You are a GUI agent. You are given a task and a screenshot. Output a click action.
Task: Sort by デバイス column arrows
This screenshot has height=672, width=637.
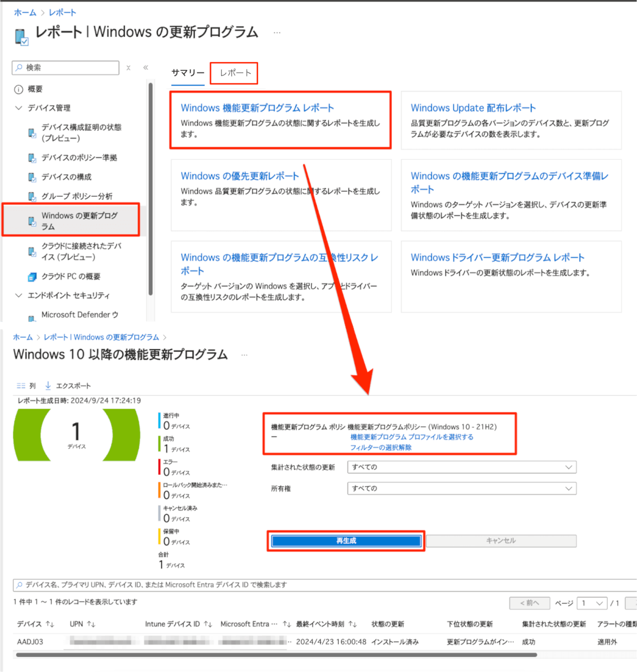50,624
